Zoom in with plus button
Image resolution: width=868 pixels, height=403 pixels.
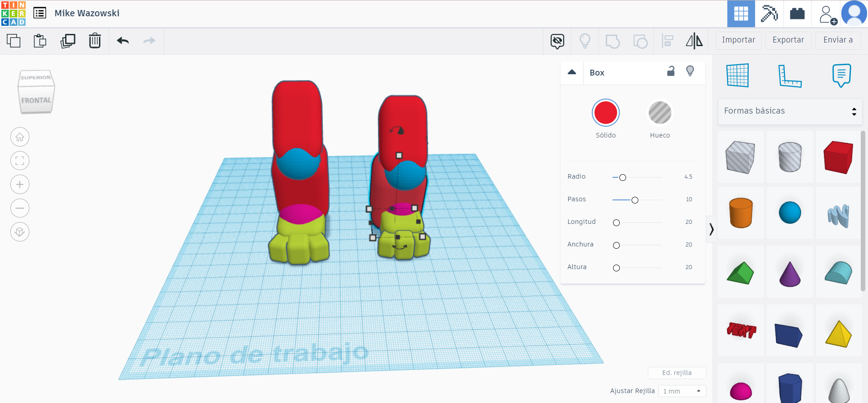coord(20,185)
